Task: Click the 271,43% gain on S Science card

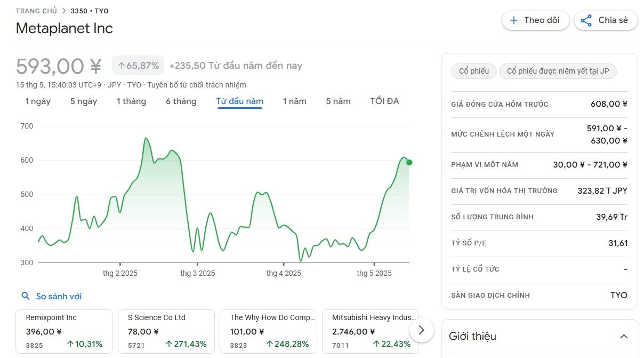Action: tap(186, 344)
